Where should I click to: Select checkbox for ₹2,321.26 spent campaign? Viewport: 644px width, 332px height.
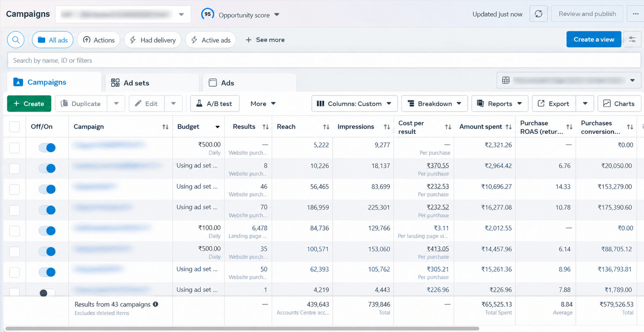[14, 148]
